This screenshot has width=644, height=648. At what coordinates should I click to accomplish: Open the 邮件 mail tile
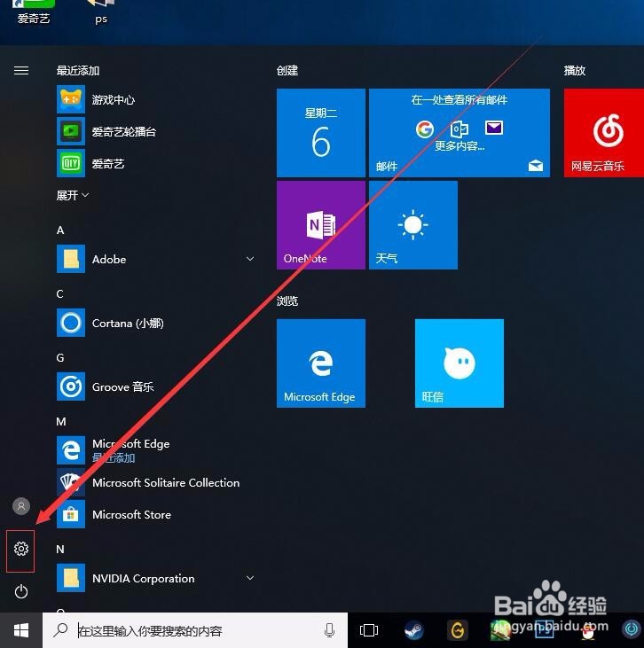(x=459, y=133)
